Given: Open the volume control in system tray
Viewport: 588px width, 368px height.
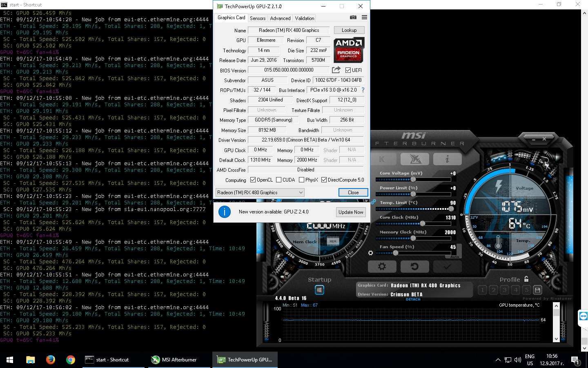Looking at the screenshot, I should point(518,360).
